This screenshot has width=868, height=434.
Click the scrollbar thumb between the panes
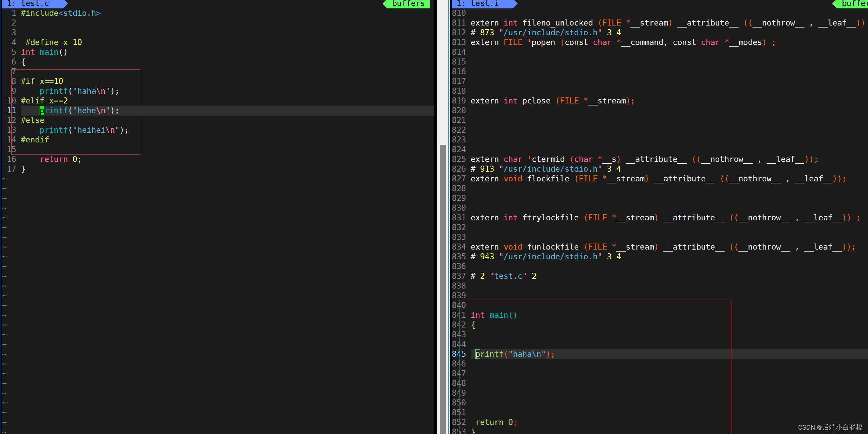(443, 289)
